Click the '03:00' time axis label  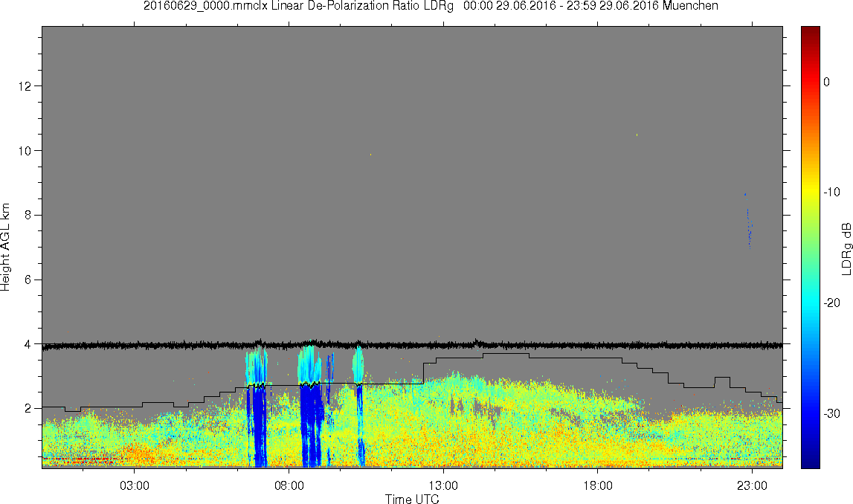pos(135,485)
